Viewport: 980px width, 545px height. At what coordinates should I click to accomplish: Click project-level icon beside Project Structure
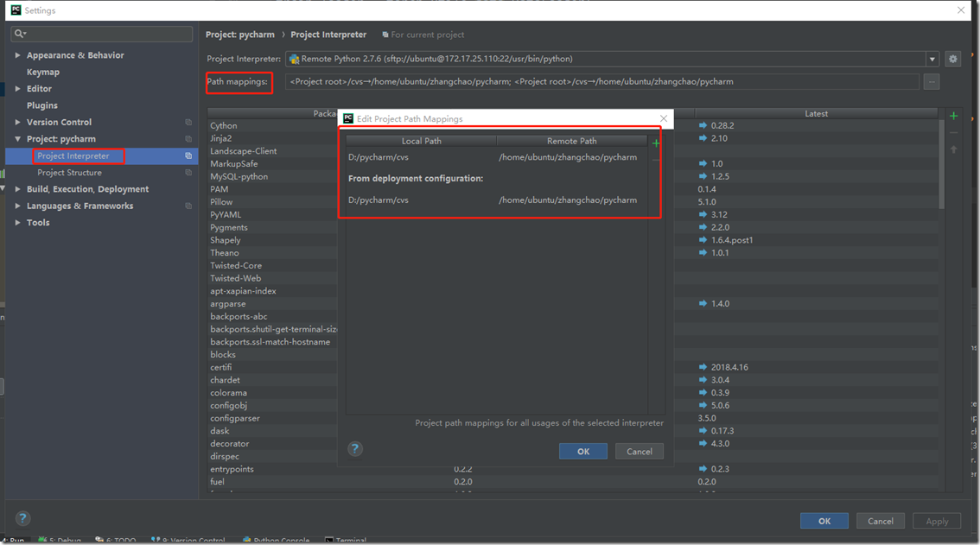(188, 173)
